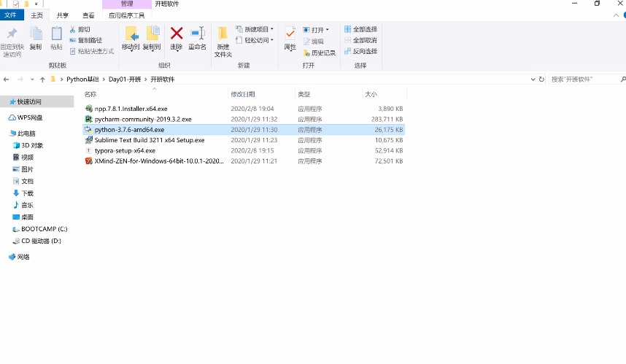Open the Application Tools tab
This screenshot has width=626, height=364.
pyautogui.click(x=126, y=15)
